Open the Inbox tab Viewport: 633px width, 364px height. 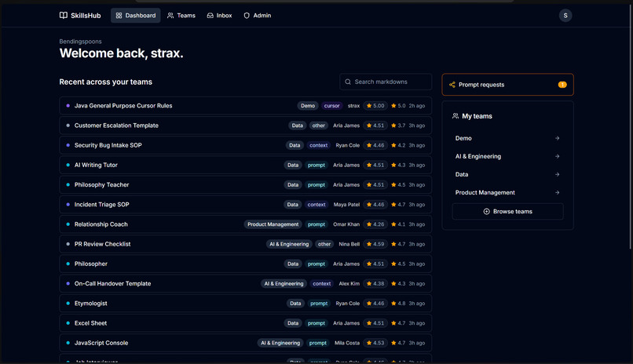click(x=219, y=16)
